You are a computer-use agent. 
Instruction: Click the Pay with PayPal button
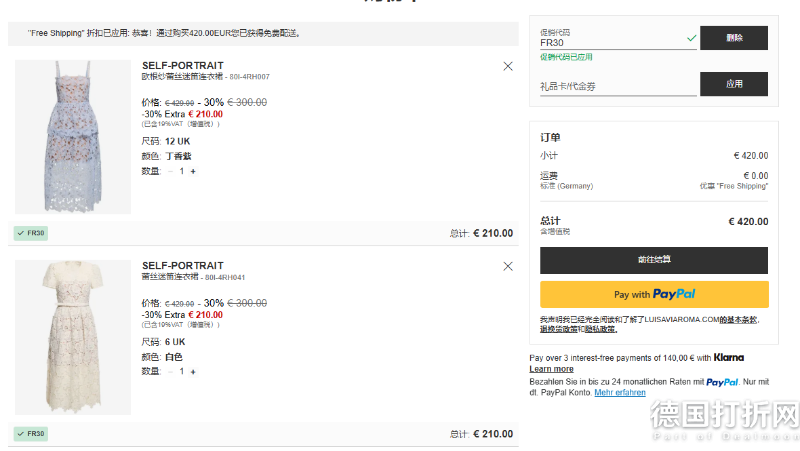coord(654,294)
